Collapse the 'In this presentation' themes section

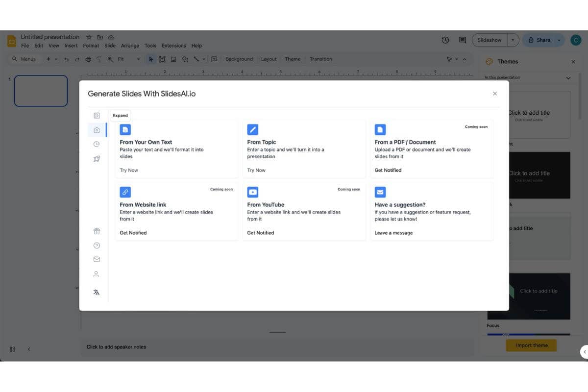pos(568,78)
